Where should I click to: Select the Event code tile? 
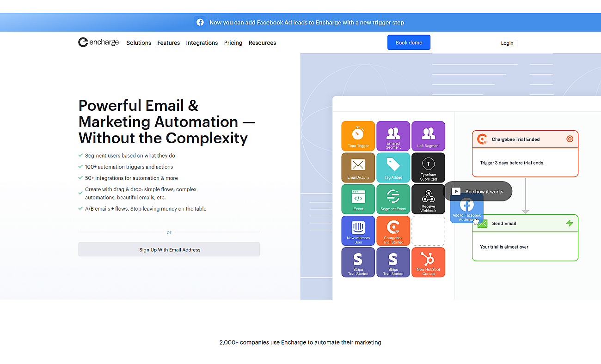358,199
